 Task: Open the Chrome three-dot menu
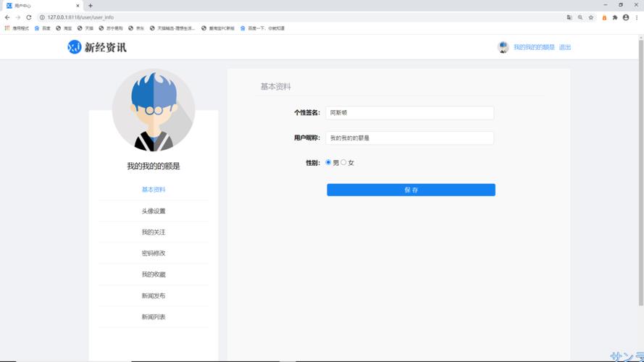pyautogui.click(x=637, y=17)
